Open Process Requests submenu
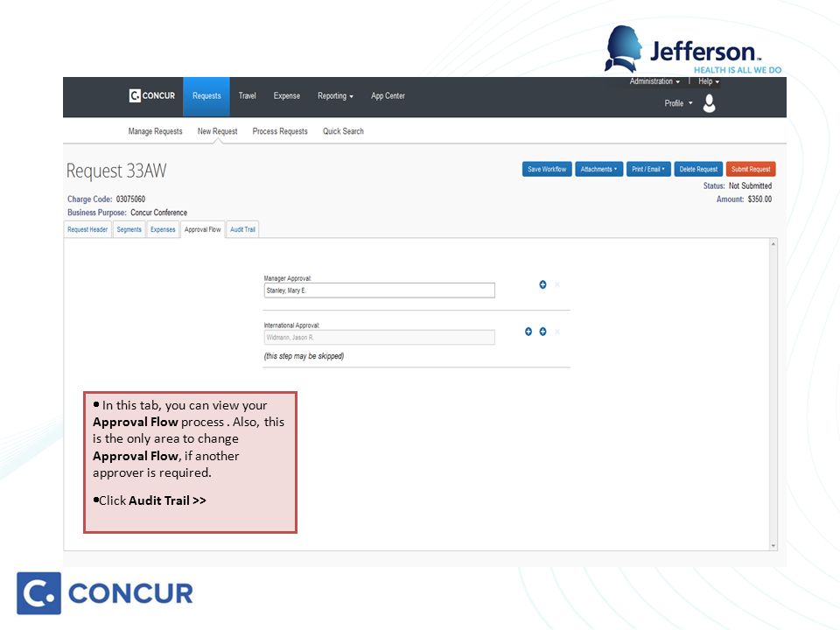 (280, 131)
